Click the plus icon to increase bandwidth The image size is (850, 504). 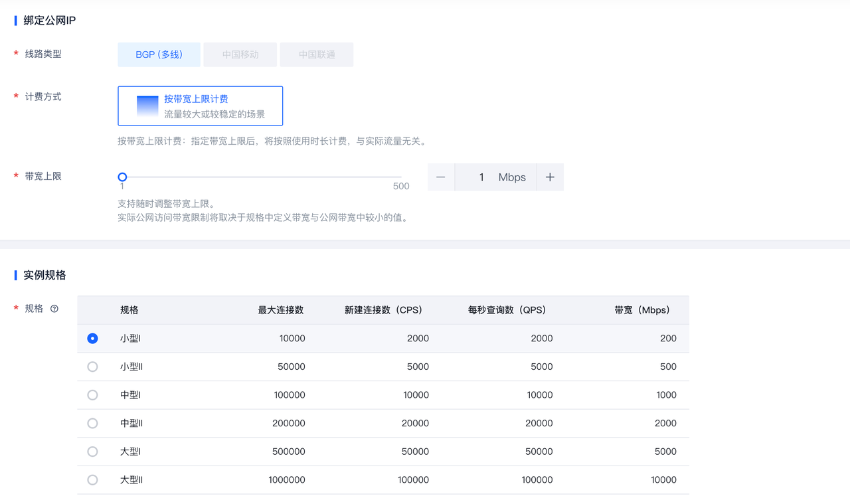coord(550,177)
